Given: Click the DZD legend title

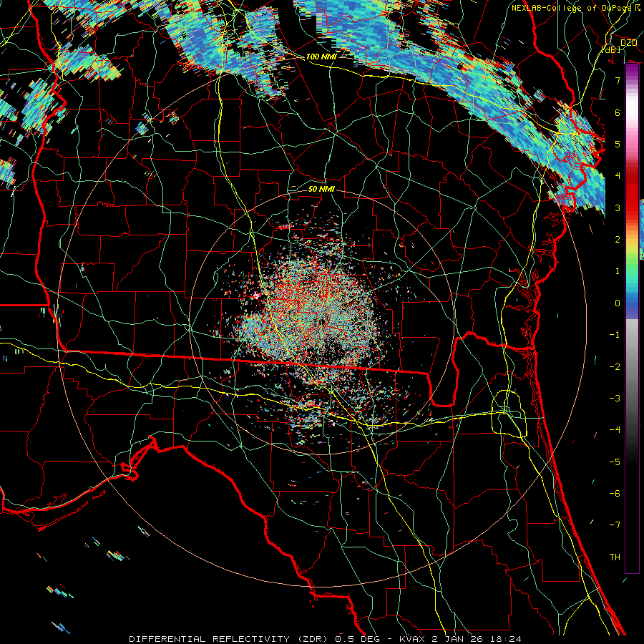Looking at the screenshot, I should coord(628,43).
